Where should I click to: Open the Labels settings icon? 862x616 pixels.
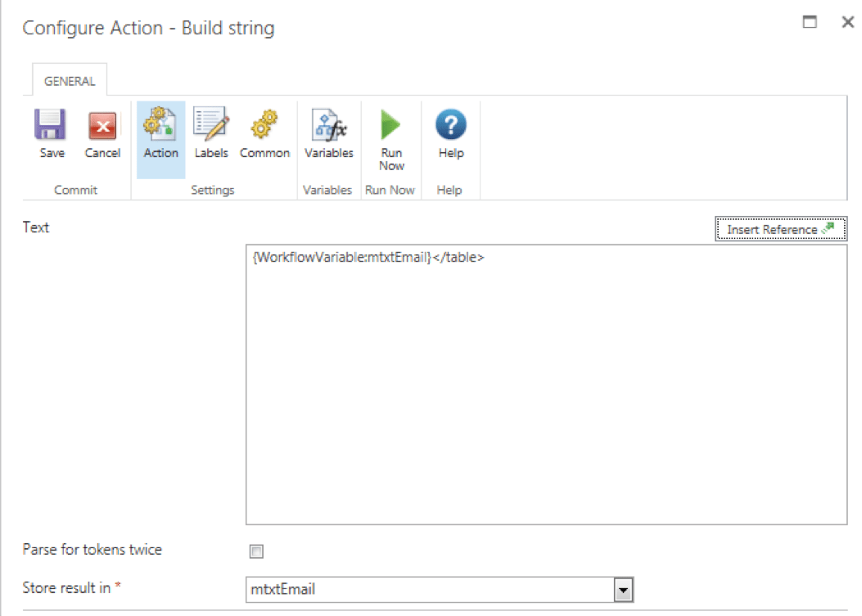pos(210,124)
